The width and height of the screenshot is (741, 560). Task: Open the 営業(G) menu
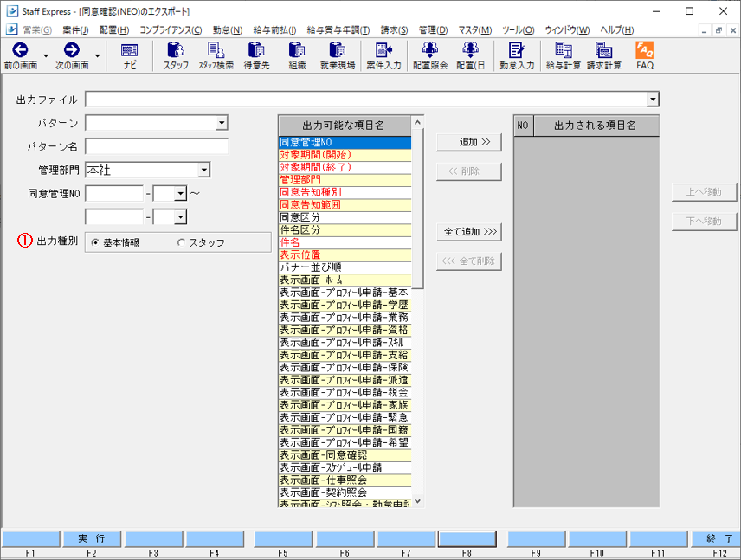[37, 30]
